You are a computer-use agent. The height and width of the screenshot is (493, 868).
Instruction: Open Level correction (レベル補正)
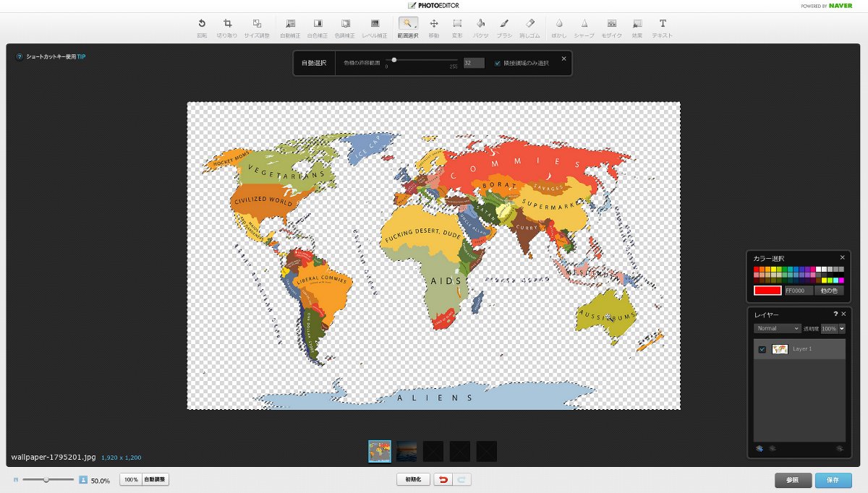(x=375, y=27)
